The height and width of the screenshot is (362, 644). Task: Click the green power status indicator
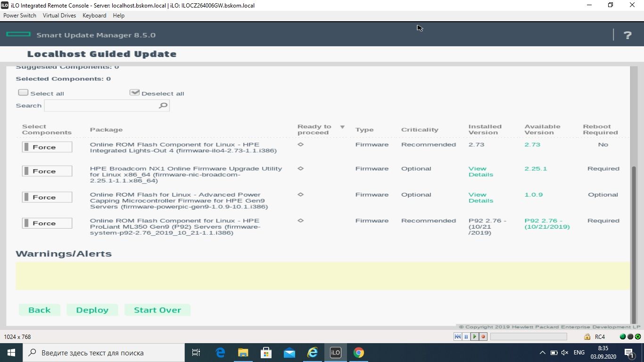pos(638,337)
